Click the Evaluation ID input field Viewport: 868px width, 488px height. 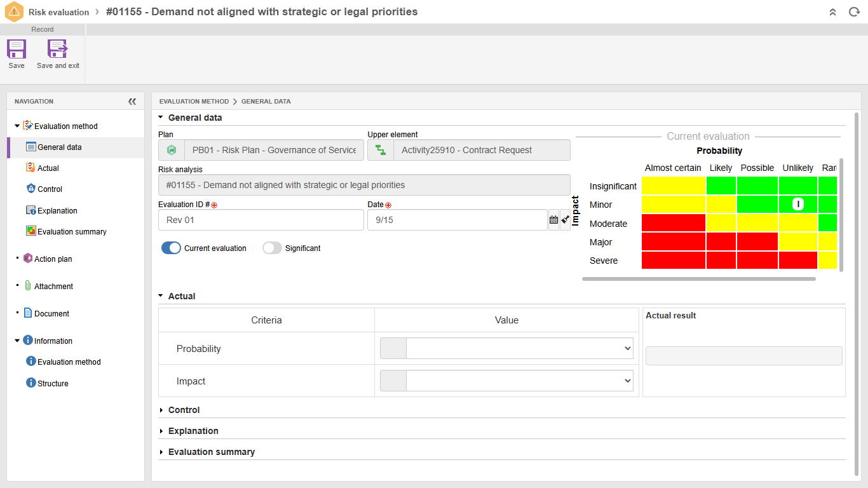[261, 220]
